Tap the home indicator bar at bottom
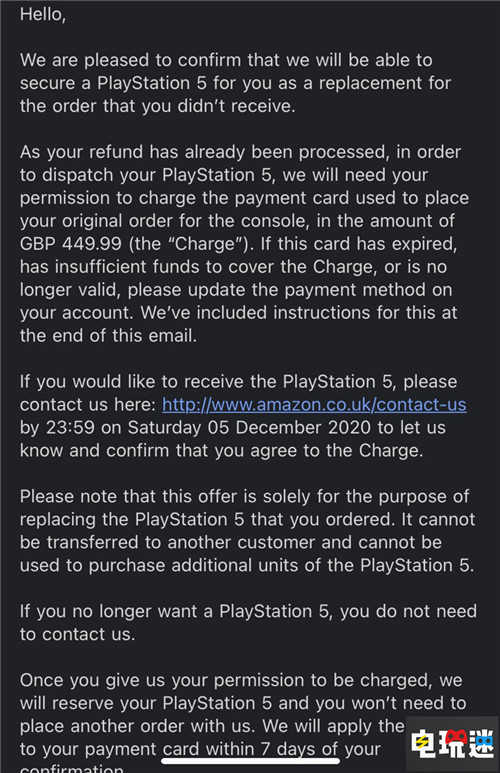 (250, 761)
